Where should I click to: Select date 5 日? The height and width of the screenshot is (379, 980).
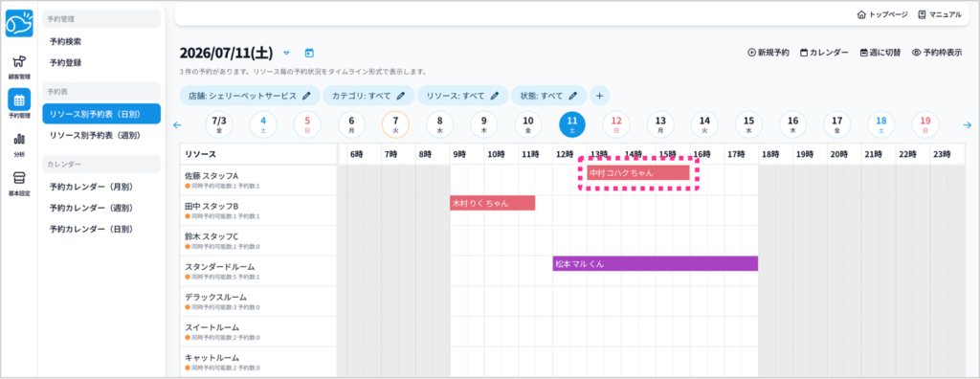307,124
